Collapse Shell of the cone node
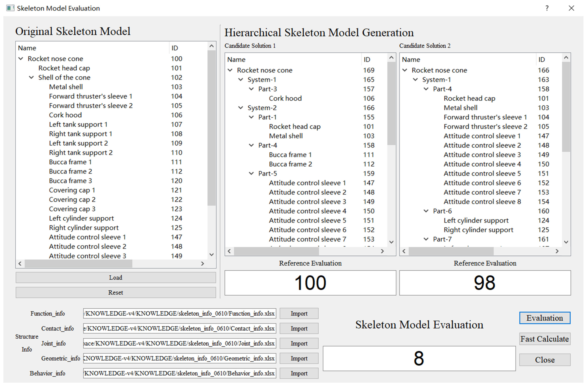The width and height of the screenshot is (588, 387). coord(31,78)
